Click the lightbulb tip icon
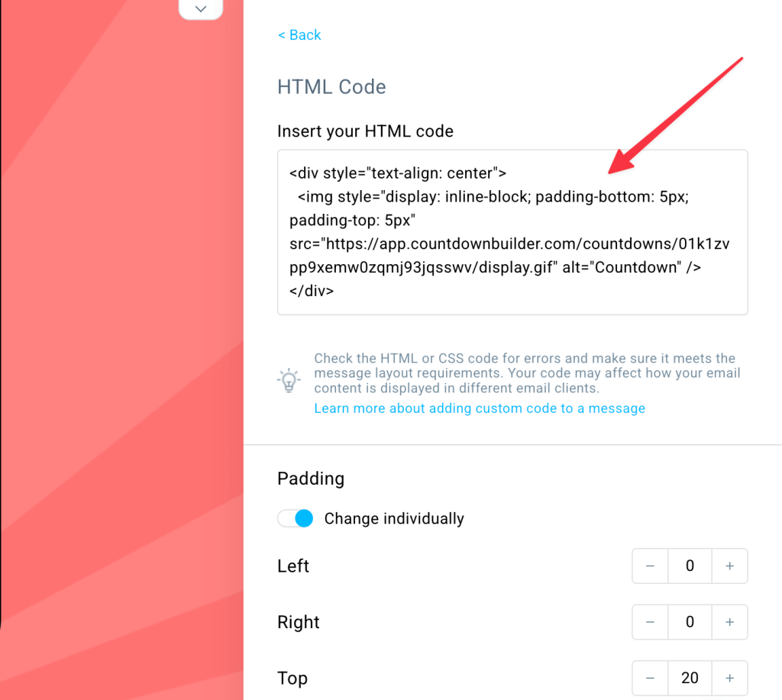Screen dimensions: 782x700 point(289,379)
